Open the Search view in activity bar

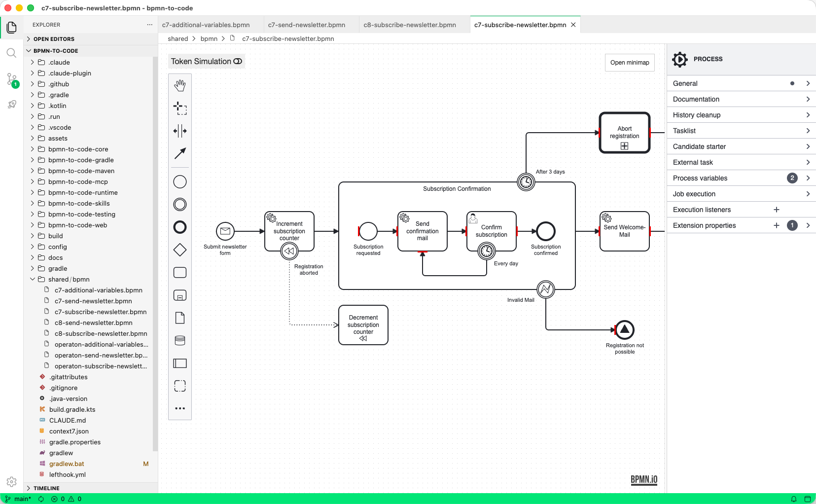point(12,53)
